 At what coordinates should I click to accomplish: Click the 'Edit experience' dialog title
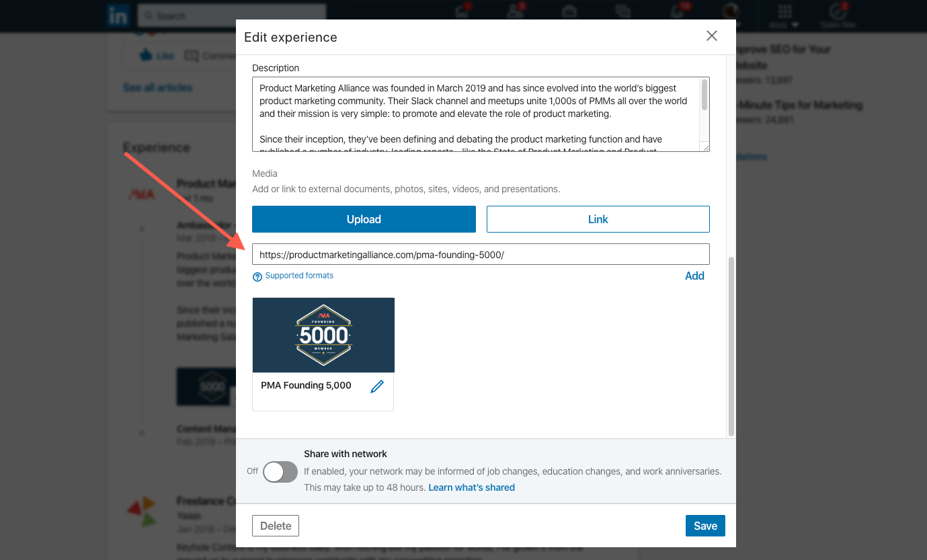point(290,37)
